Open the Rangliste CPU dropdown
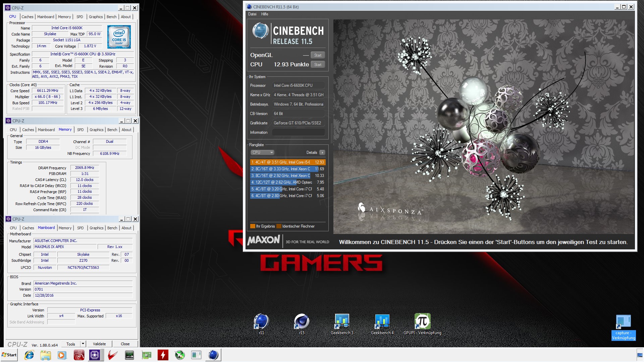This screenshot has width=644, height=362. (263, 153)
